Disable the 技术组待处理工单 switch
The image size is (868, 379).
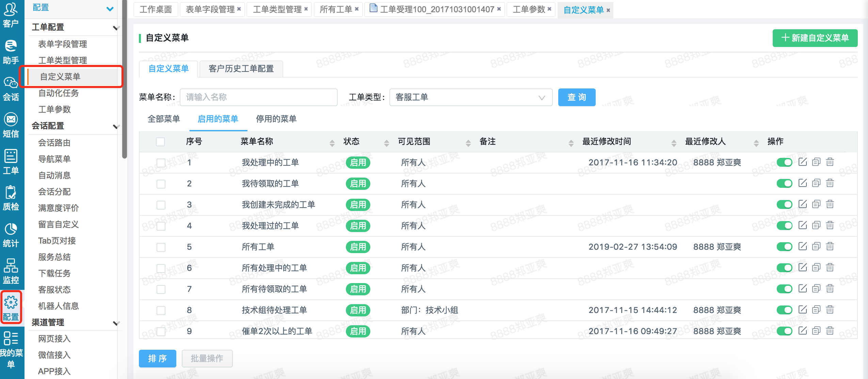(785, 310)
